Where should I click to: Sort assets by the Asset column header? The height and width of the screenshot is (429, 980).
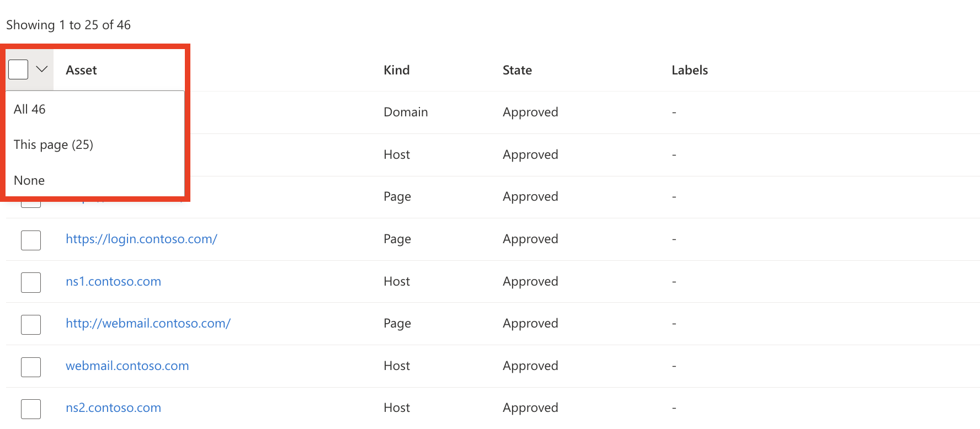(x=81, y=70)
